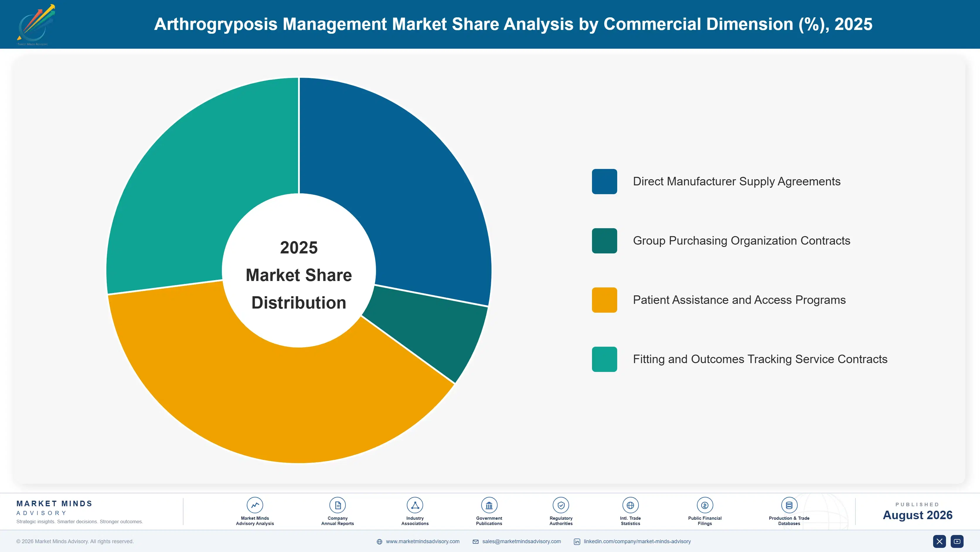
Task: Click the Production & Trade Databases icon
Action: click(789, 505)
